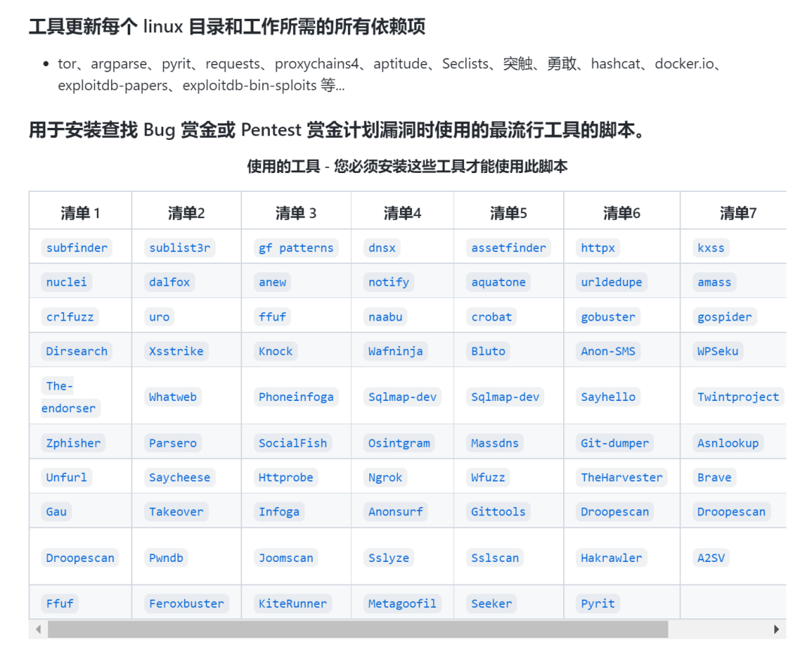
Task: Click the Gau link
Action: [56, 512]
